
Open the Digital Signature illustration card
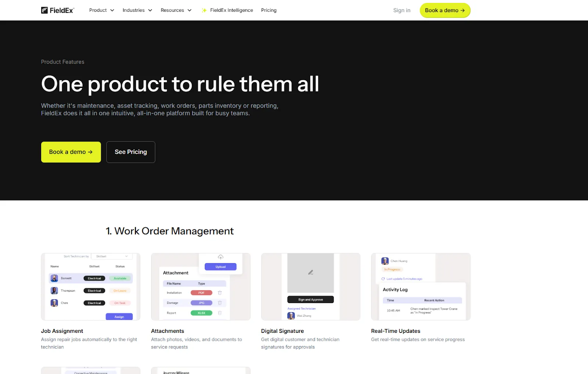(311, 287)
